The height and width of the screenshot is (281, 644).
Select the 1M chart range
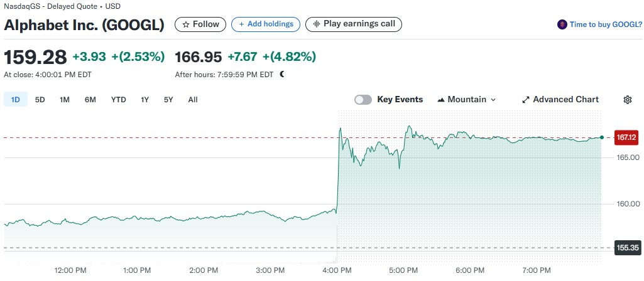(65, 100)
